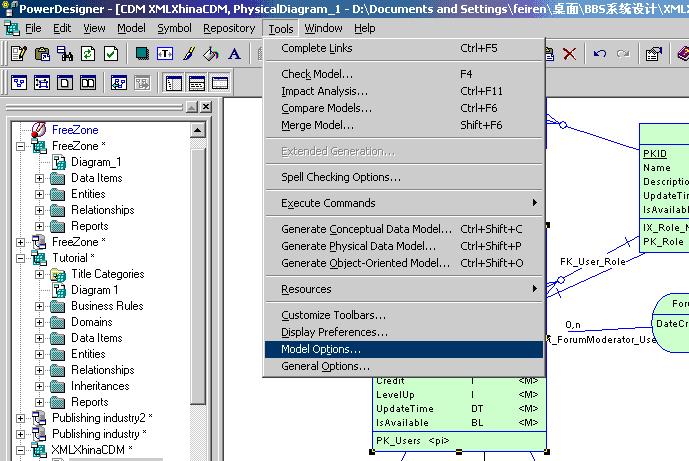Open the Properties toolbar icon

[x=653, y=53]
